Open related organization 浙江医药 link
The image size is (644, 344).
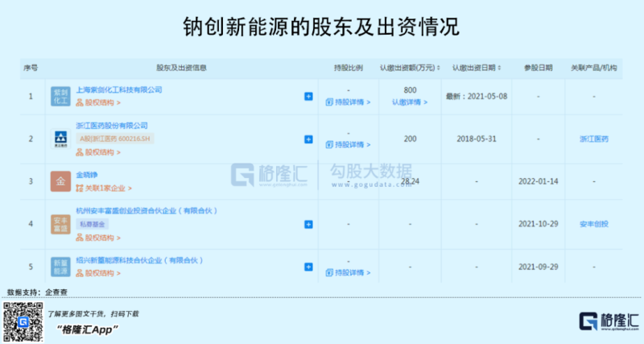594,139
